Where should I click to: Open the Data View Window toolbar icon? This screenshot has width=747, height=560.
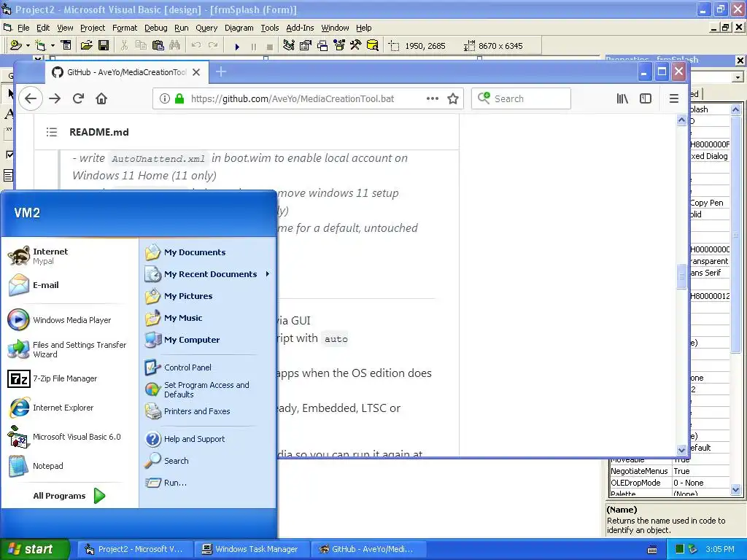click(x=373, y=45)
